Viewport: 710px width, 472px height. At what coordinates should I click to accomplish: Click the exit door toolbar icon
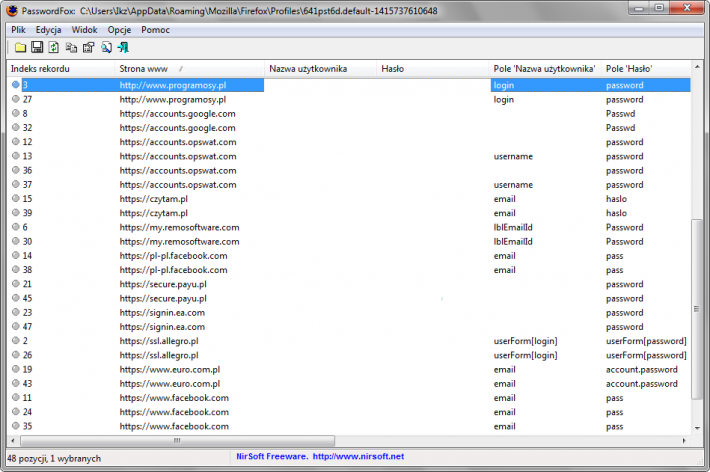(123, 47)
